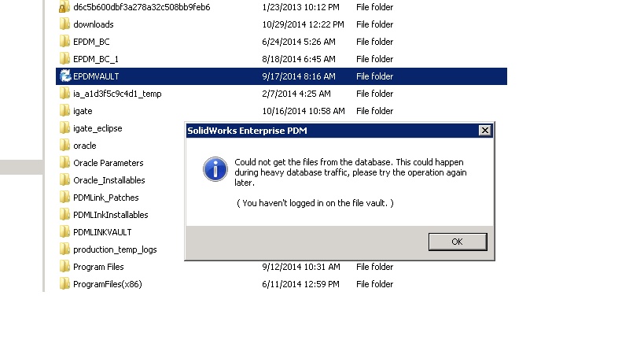Click the date 10/16/2014 10:58 AM
Image resolution: width=644 pixels, height=362 pixels.
pos(304,111)
